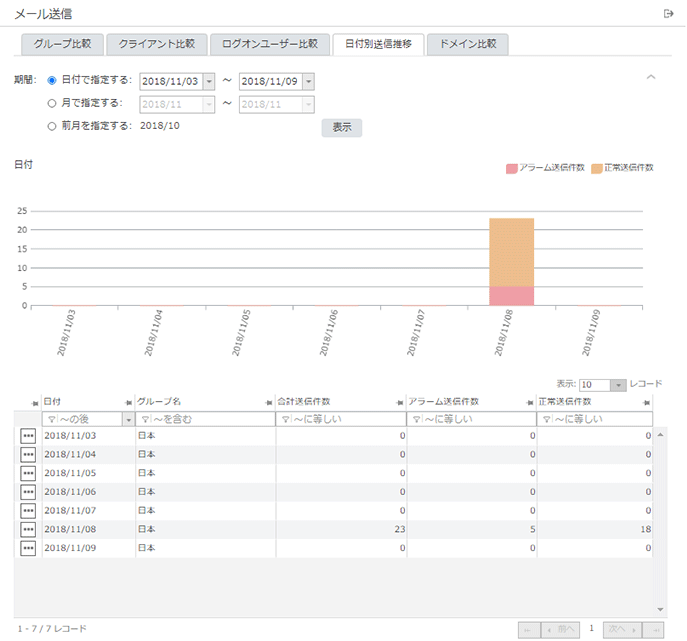The width and height of the screenshot is (687, 641).
Task: Open row menu for 2018/11/05
Action: point(28,473)
